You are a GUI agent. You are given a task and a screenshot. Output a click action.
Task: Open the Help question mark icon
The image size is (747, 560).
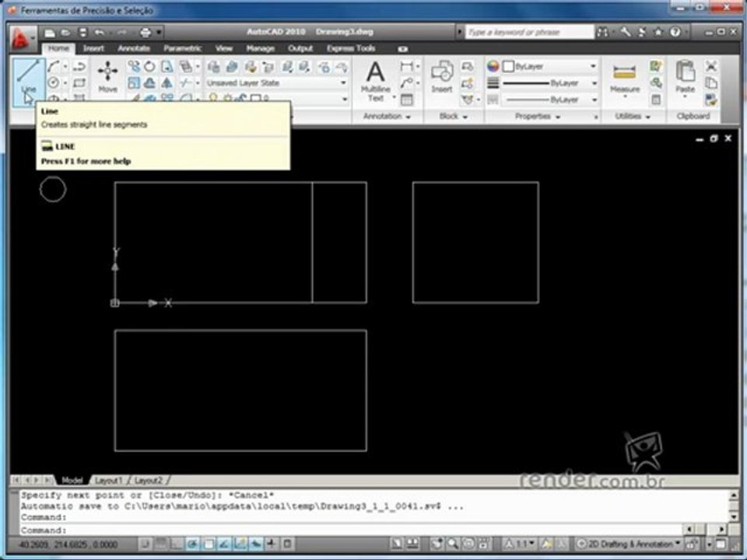[x=675, y=32]
